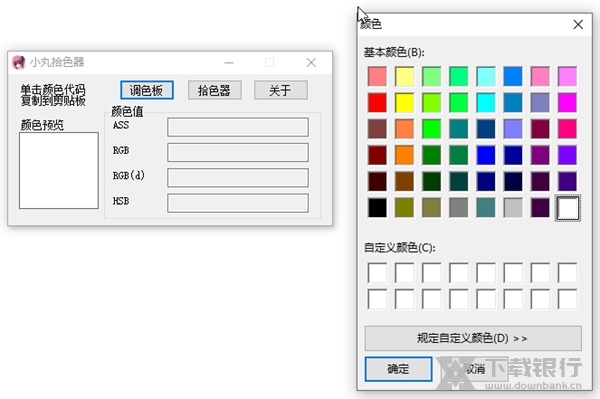Minimize the 小丸拾色器 window

[229, 62]
